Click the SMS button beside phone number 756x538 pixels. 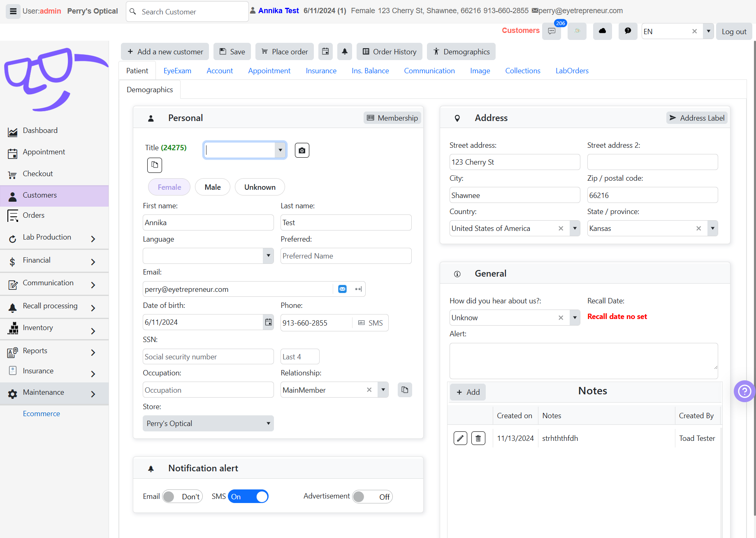click(371, 323)
